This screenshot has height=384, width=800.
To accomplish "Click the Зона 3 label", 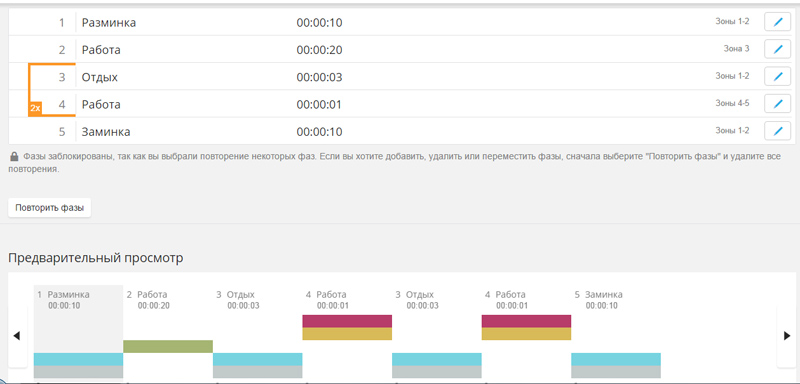I will 736,49.
